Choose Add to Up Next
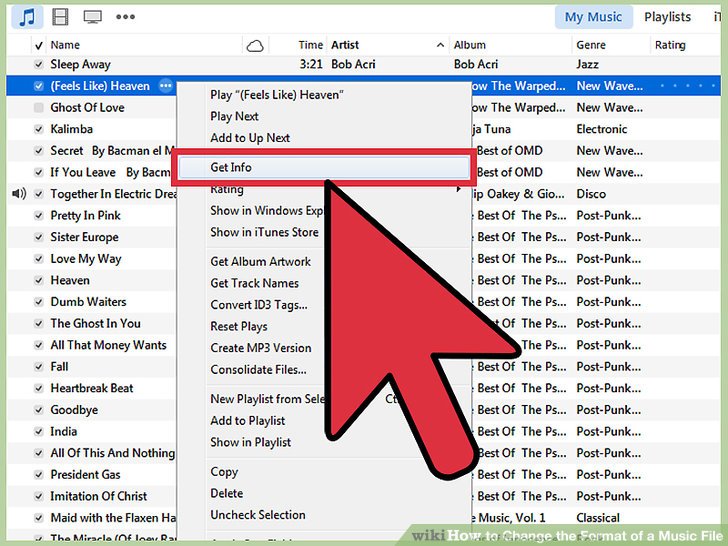The height and width of the screenshot is (546, 728). [x=250, y=138]
